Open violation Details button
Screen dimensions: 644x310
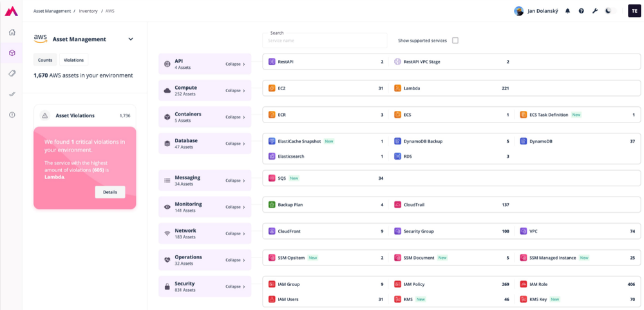pos(110,192)
